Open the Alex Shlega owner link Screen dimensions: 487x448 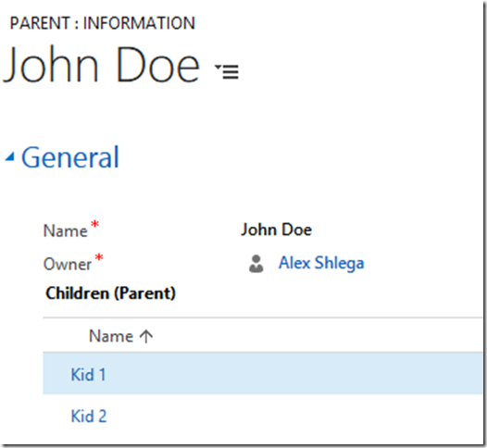321,263
